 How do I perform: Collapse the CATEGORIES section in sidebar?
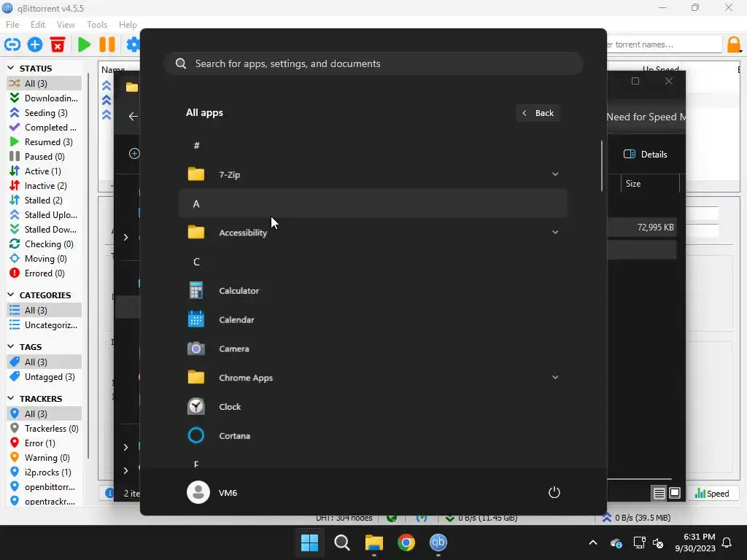point(11,295)
